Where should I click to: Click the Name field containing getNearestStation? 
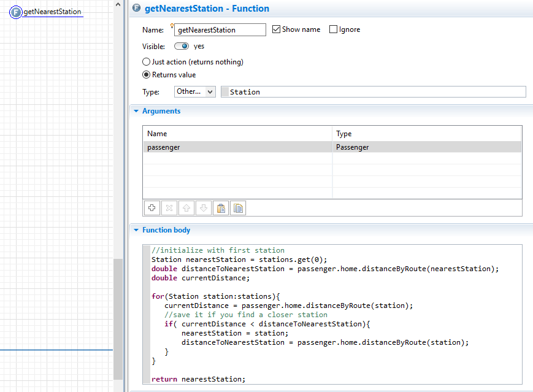coord(220,29)
